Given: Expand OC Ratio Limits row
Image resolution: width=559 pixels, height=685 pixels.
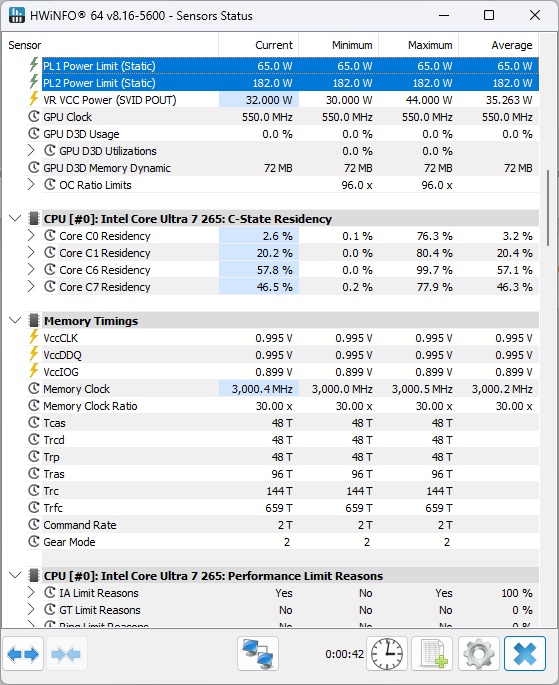Looking at the screenshot, I should pos(31,185).
